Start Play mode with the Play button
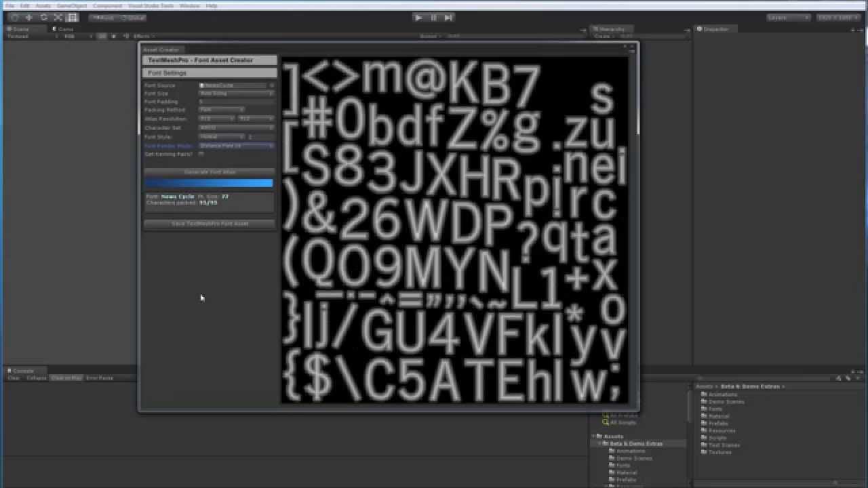 pyautogui.click(x=418, y=18)
